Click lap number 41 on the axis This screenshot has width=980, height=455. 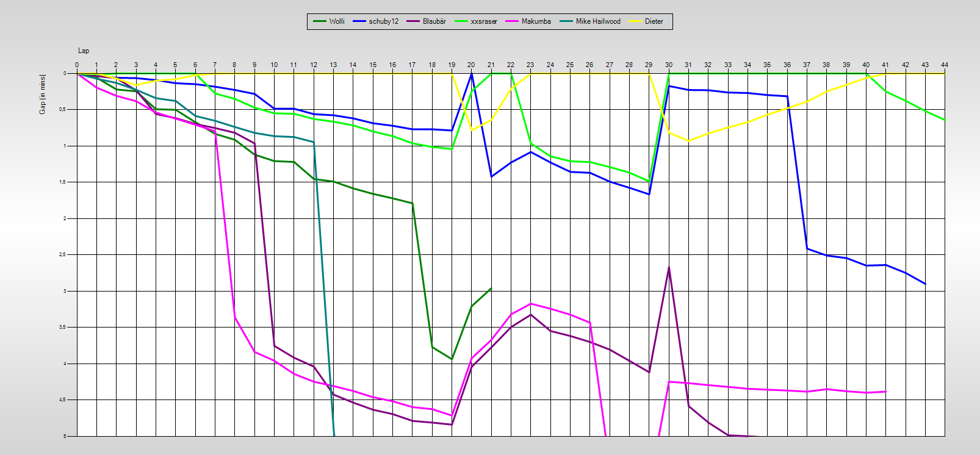(x=885, y=65)
